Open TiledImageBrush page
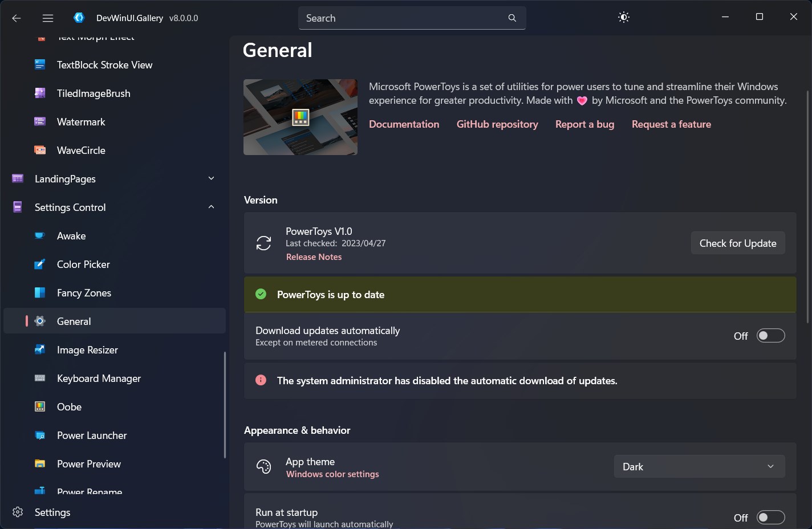The image size is (812, 529). click(115, 93)
